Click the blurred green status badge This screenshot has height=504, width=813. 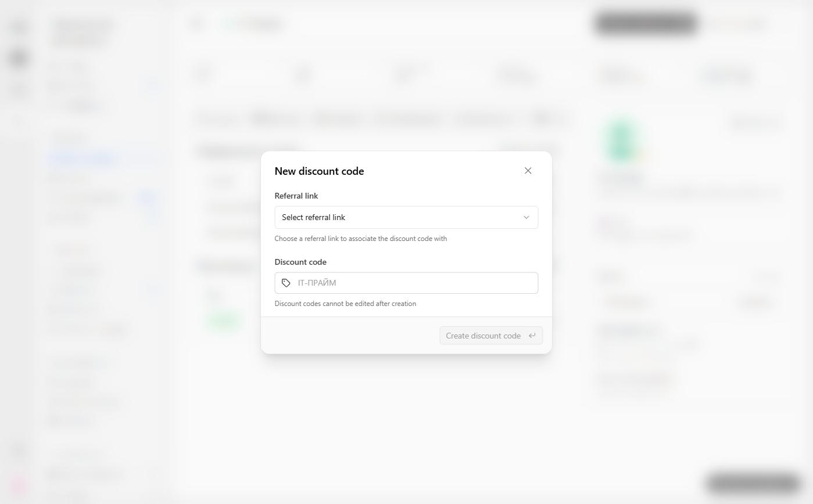[224, 321]
